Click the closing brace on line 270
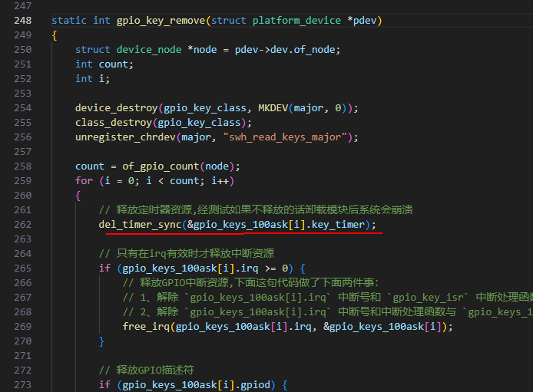The image size is (533, 392). click(x=101, y=342)
